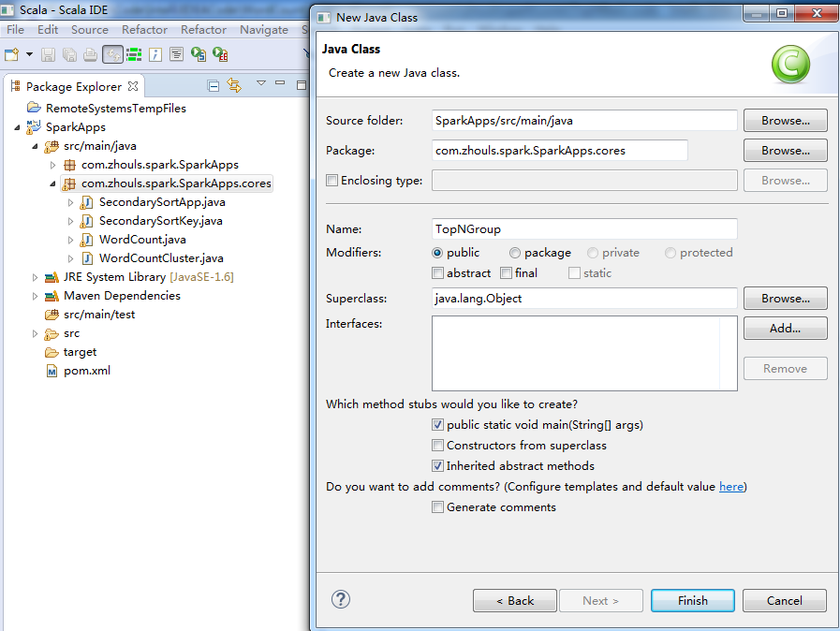The height and width of the screenshot is (631, 840).
Task: Maximize the Package Explorer view
Action: pos(302,84)
